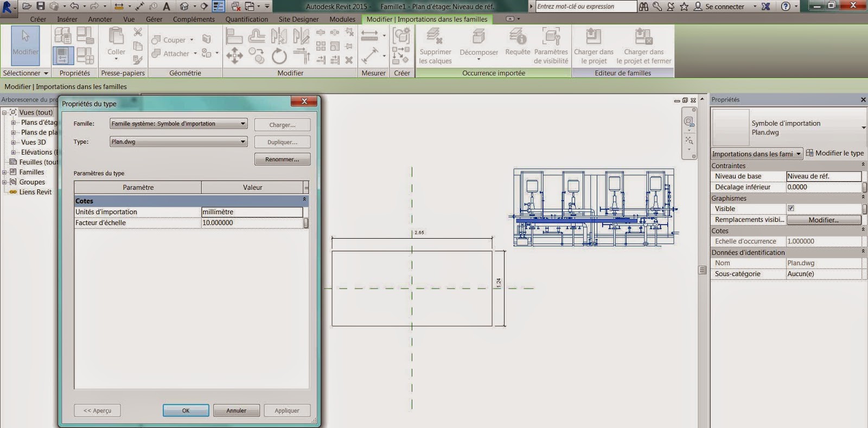
Task: Toggle the Visible checkbox in Properties
Action: [x=791, y=208]
